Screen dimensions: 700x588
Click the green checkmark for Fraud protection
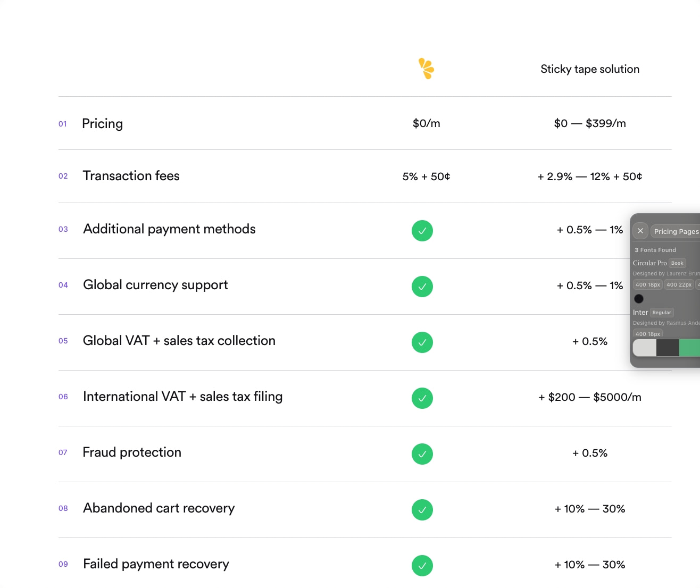[422, 454]
